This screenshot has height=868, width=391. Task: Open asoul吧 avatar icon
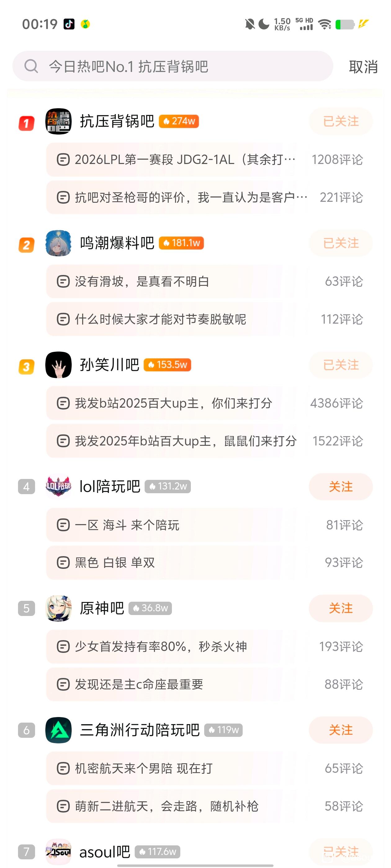tap(58, 852)
